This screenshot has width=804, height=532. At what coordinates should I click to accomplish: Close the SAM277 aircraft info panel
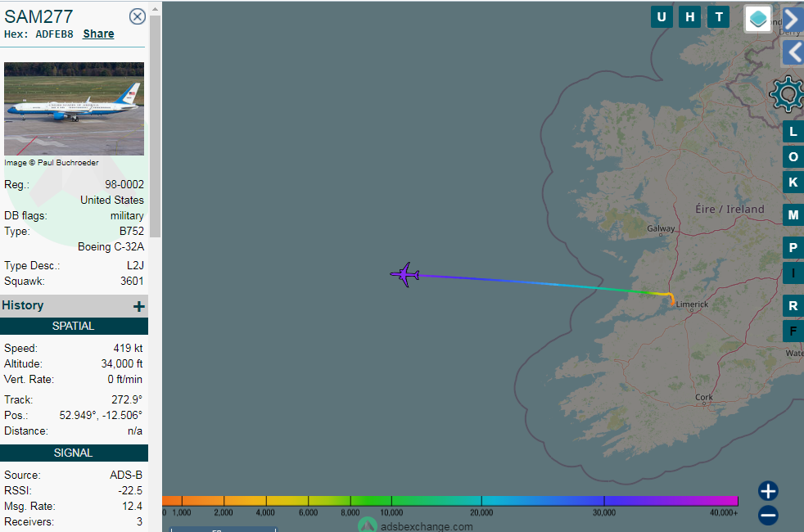click(x=137, y=17)
